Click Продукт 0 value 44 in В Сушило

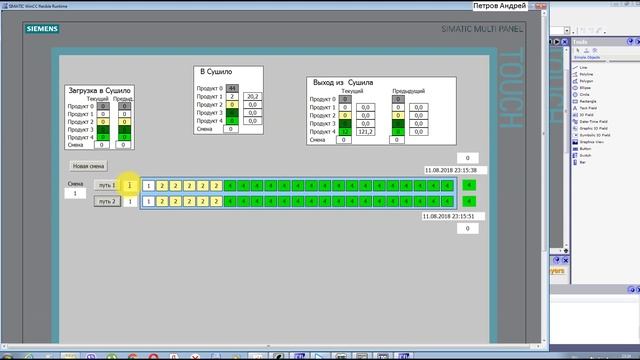(x=232, y=89)
